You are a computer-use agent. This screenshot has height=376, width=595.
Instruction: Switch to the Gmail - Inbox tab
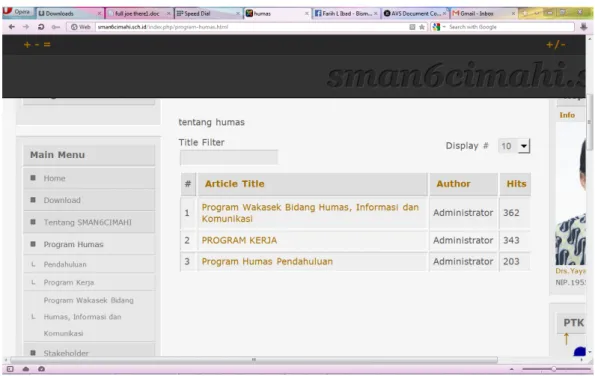[x=484, y=13]
